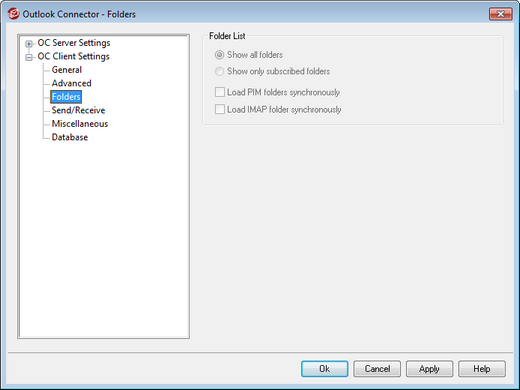520x390 pixels.
Task: Confirm with the Ok button
Action: (325, 369)
